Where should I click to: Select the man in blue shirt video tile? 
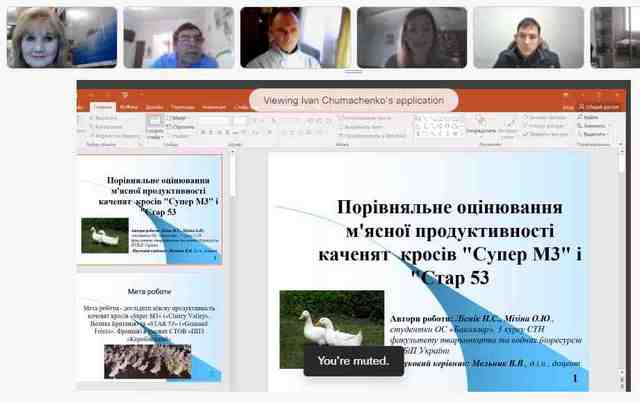click(x=179, y=37)
